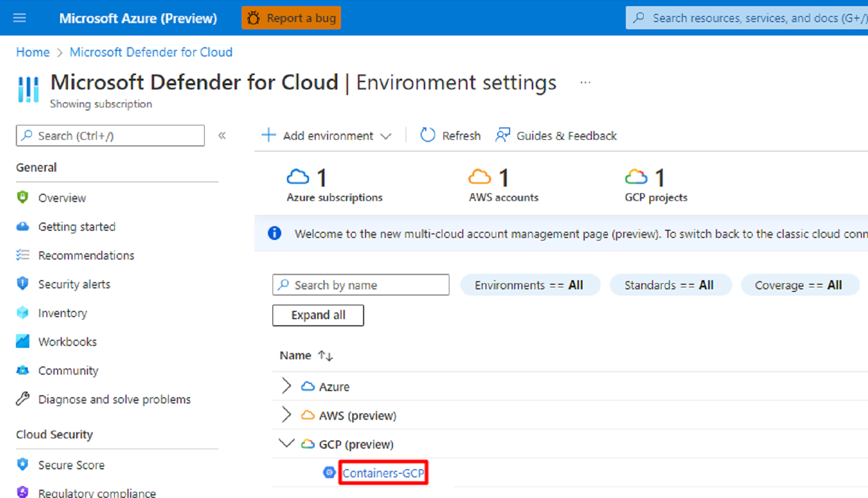Sort by the Name column arrows
This screenshot has height=498, width=868.
tap(325, 356)
